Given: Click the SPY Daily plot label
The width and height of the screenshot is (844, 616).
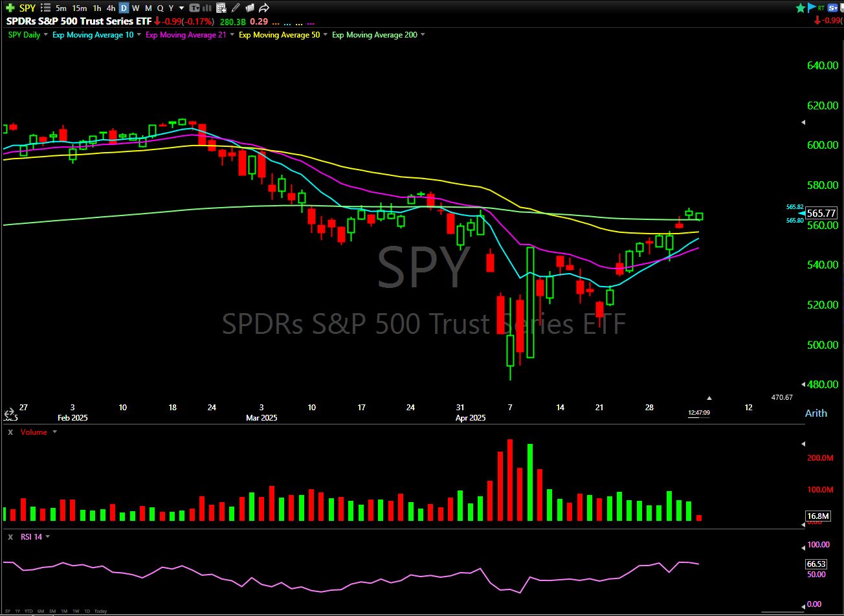Looking at the screenshot, I should [x=24, y=34].
